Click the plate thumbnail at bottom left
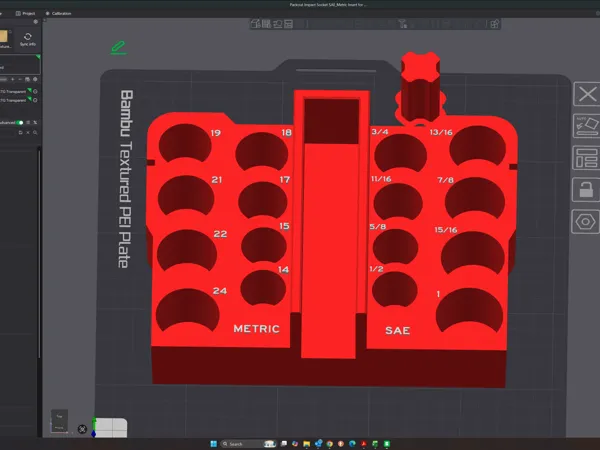Screen dimensions: 600x450 (111, 427)
